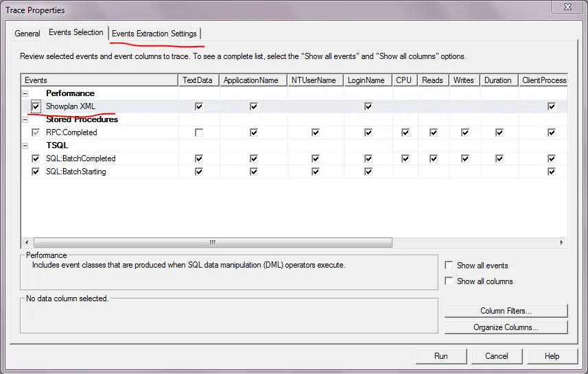The width and height of the screenshot is (588, 374).
Task: Toggle Writes for SQL:BatchCompleted
Action: click(x=465, y=159)
